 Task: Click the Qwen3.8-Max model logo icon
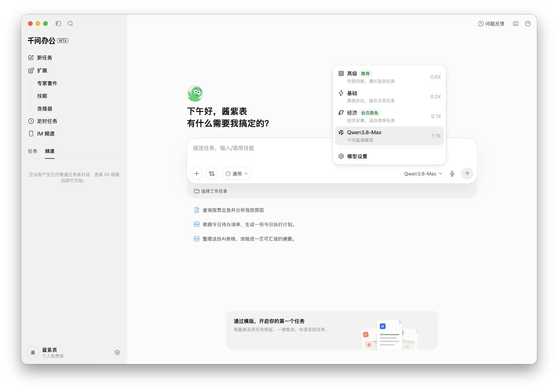point(341,132)
